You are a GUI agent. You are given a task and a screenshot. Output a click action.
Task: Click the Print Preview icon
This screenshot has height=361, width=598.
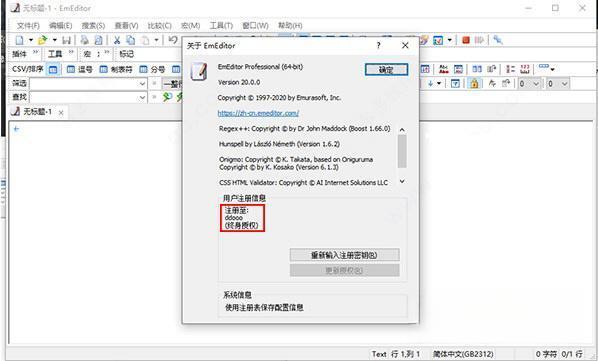tap(98, 40)
